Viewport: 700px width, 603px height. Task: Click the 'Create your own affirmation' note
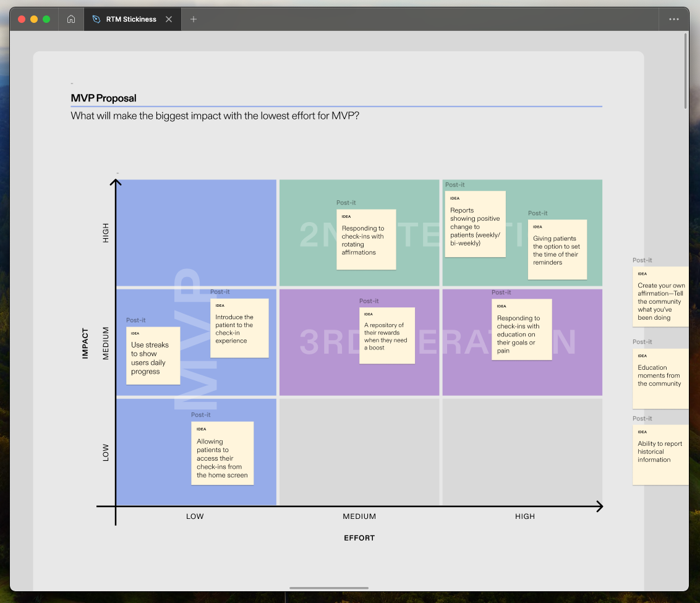[x=660, y=297]
